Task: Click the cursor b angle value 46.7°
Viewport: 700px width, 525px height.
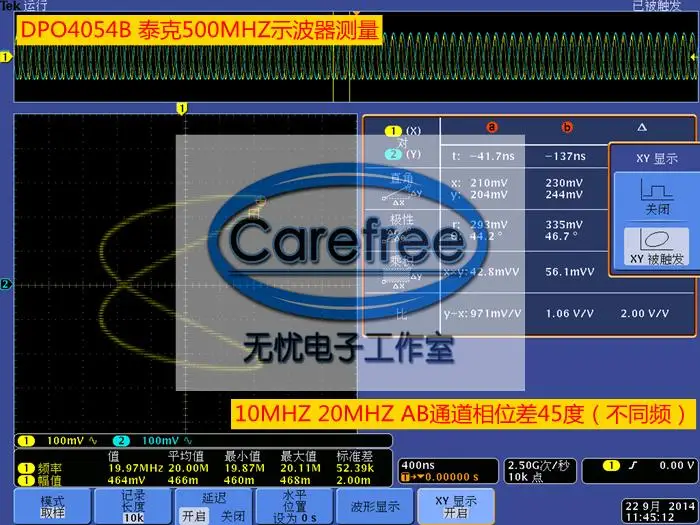Action: (x=562, y=237)
